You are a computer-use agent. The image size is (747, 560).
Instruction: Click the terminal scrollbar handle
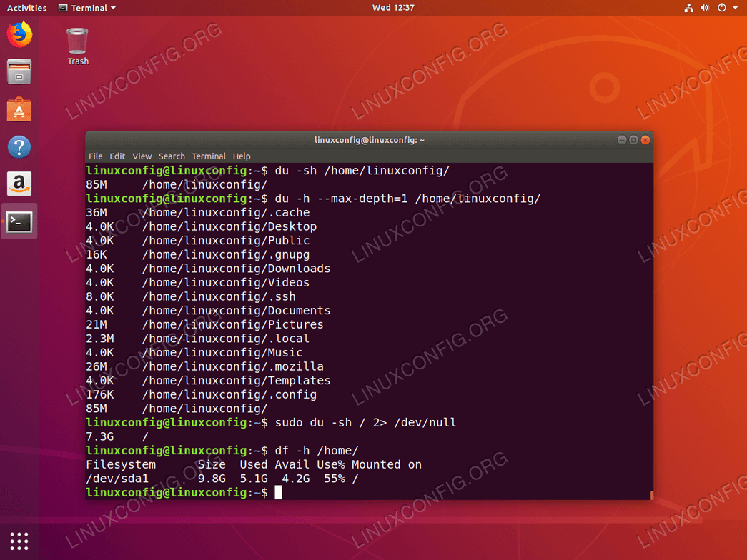click(x=651, y=495)
